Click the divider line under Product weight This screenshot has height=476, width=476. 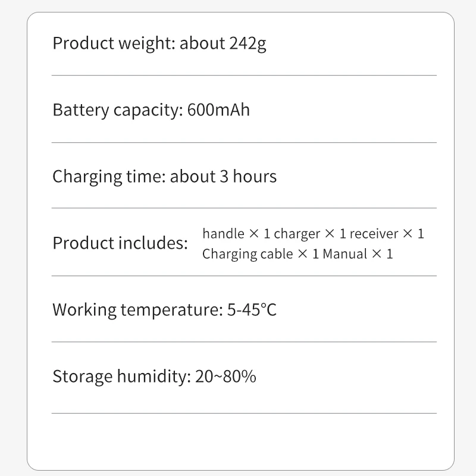pos(244,76)
